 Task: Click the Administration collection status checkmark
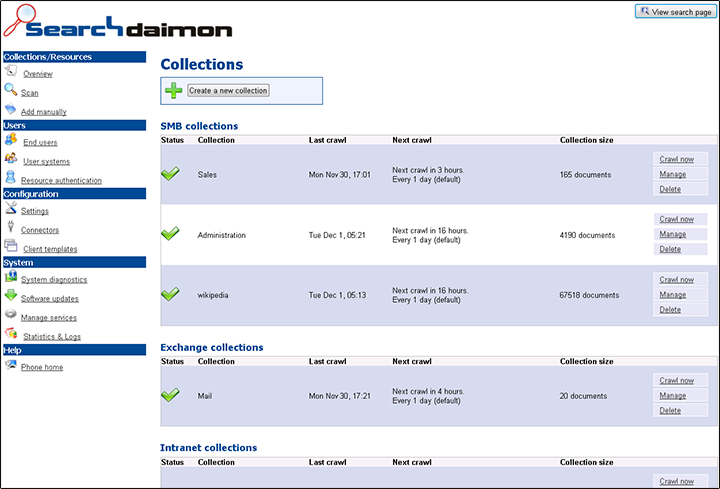pyautogui.click(x=170, y=234)
